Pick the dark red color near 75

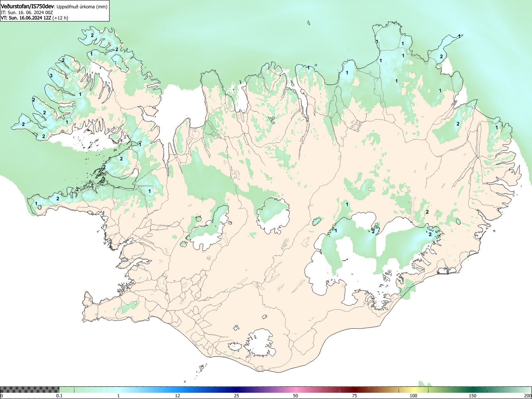355,389
